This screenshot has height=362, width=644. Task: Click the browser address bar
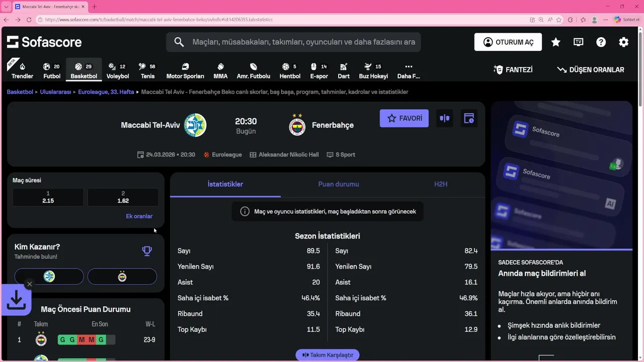[x=282, y=20]
